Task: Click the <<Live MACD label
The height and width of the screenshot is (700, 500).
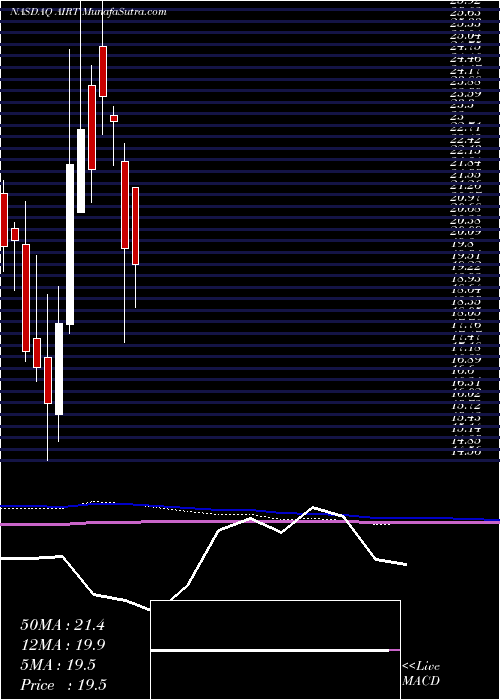Action: coord(421,674)
